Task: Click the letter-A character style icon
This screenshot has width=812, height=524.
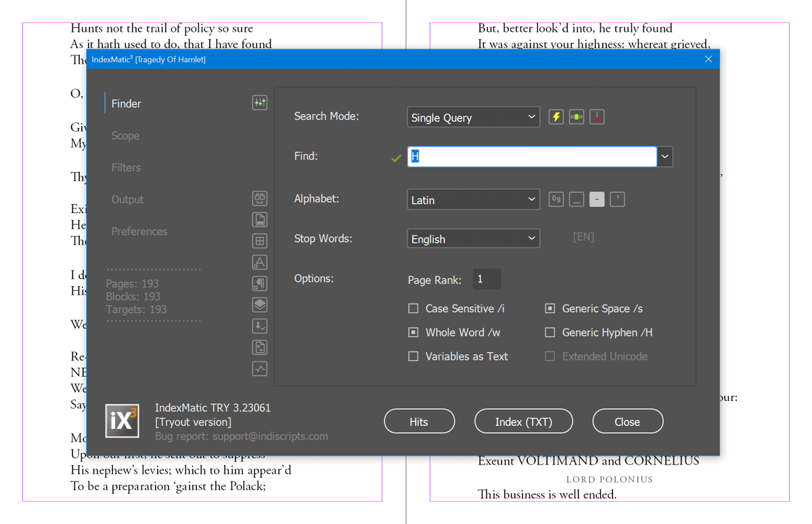Action: click(260, 262)
